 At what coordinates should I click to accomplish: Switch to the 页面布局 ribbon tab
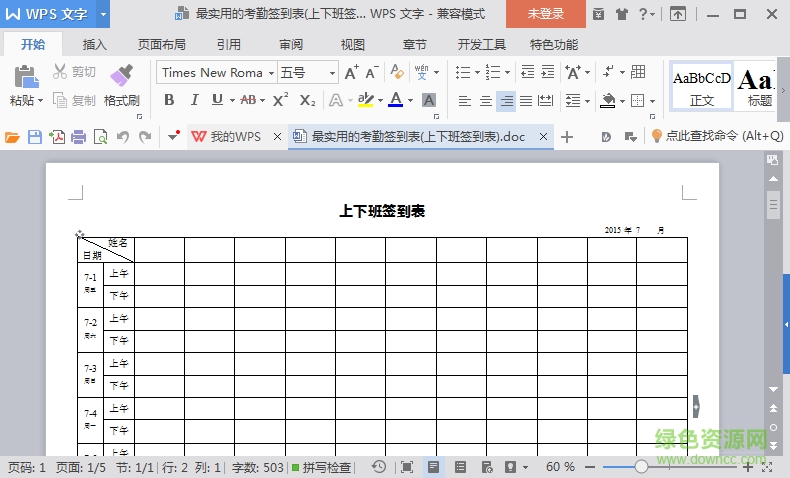point(162,45)
